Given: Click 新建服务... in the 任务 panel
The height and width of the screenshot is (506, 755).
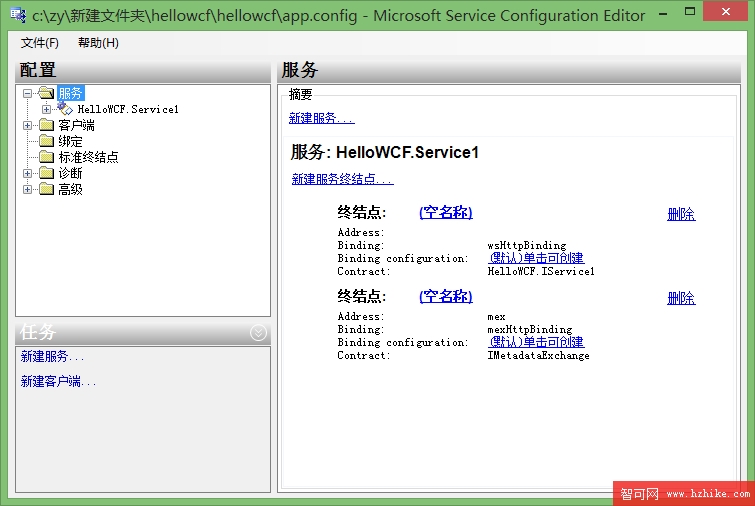Looking at the screenshot, I should tap(52, 357).
